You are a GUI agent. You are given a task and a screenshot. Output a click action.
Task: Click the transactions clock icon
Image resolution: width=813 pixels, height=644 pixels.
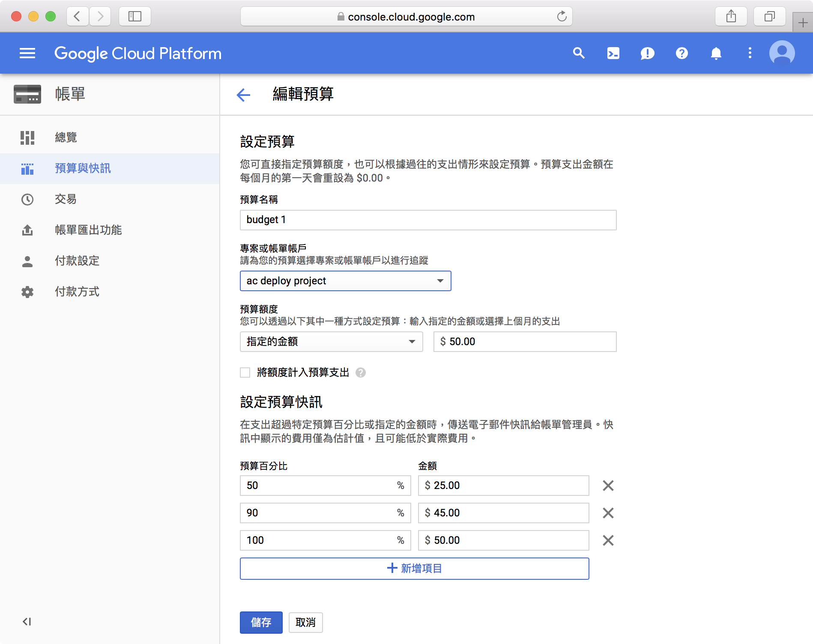coord(27,200)
